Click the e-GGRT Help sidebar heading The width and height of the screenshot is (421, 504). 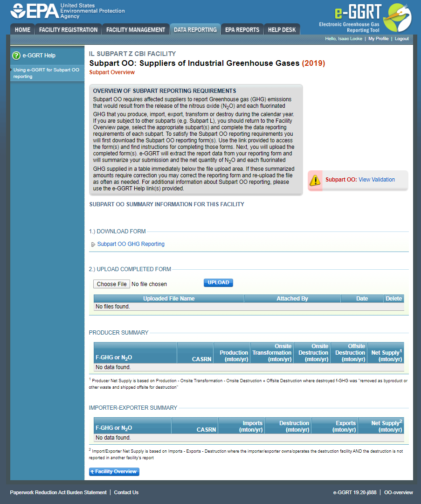[39, 56]
